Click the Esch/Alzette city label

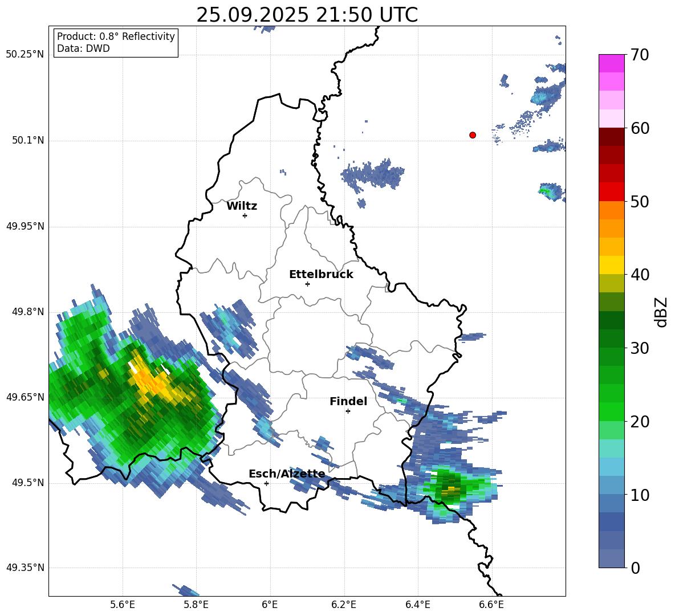click(287, 474)
